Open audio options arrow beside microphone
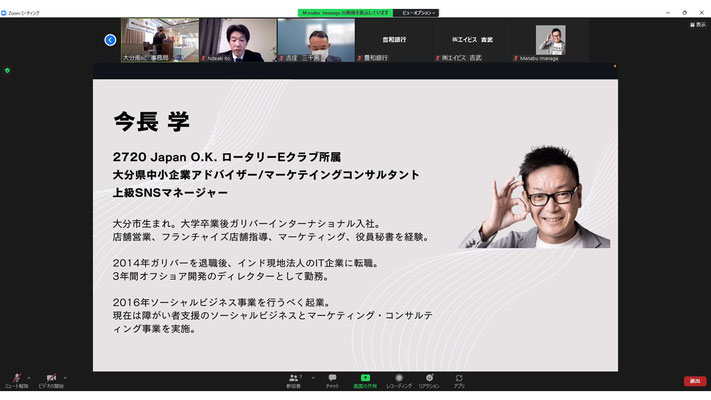This screenshot has height=400, width=711. pyautogui.click(x=29, y=377)
